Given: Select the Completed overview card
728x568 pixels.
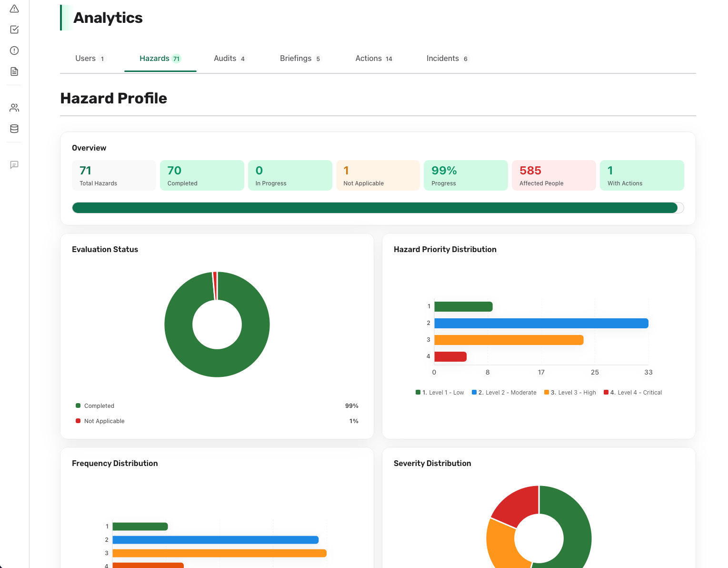Looking at the screenshot, I should 202,175.
